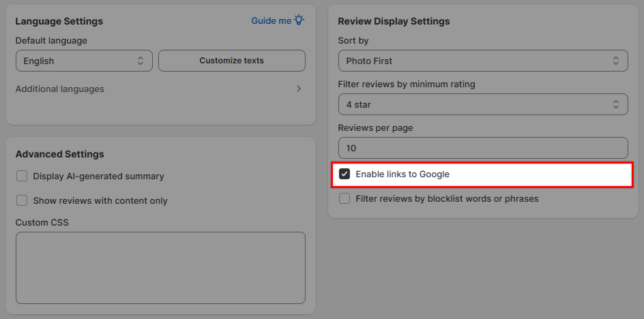The width and height of the screenshot is (644, 319).
Task: Click the up-down arrows on 4 star selector
Action: (615, 104)
